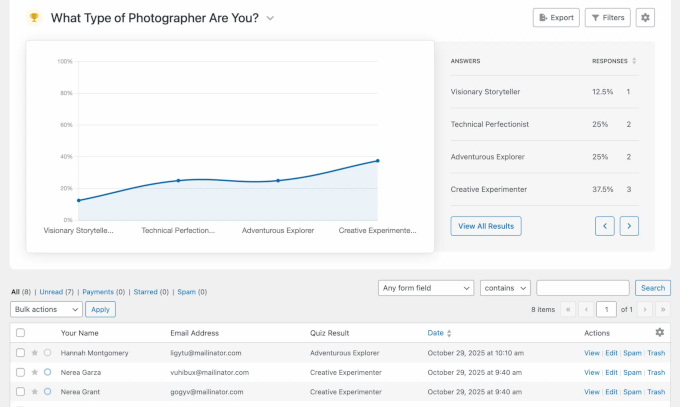The image size is (680, 407).
Task: Sort answers by Responses column arrows
Action: (x=634, y=61)
